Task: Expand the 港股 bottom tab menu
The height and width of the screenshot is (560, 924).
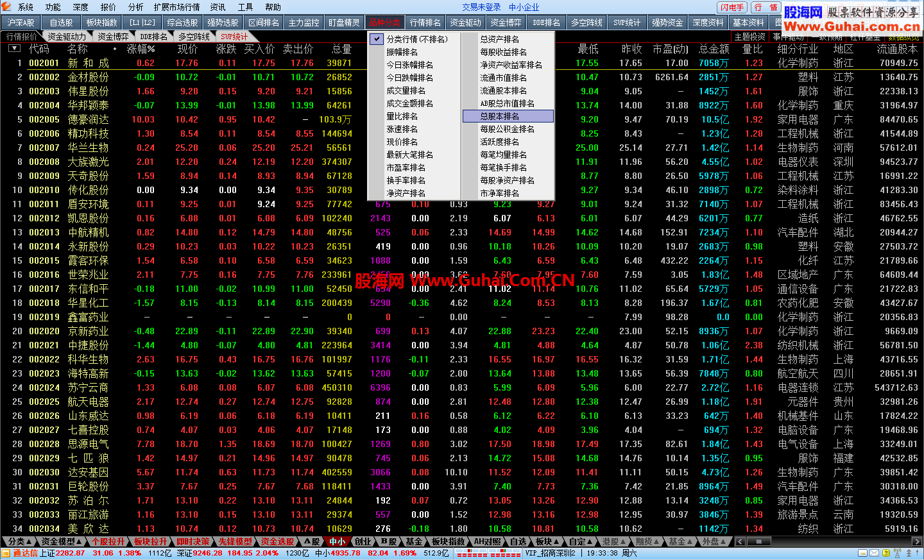Action: point(614,542)
